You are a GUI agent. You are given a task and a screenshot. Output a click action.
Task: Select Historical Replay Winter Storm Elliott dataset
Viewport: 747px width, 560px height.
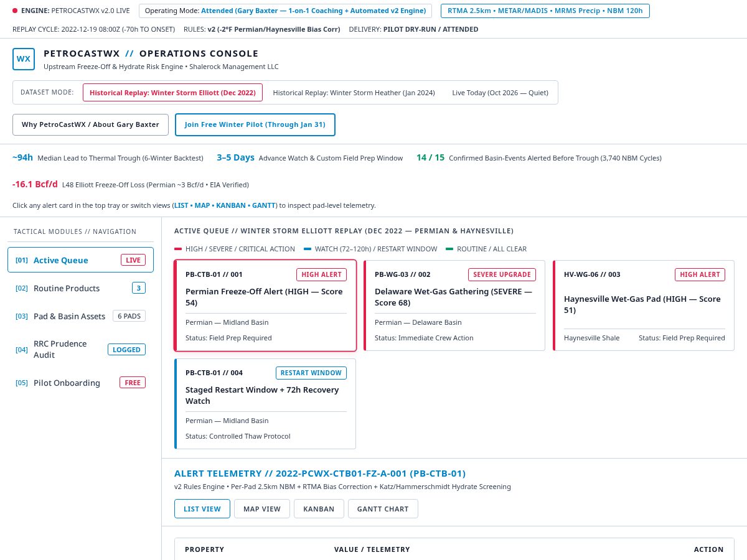[172, 92]
